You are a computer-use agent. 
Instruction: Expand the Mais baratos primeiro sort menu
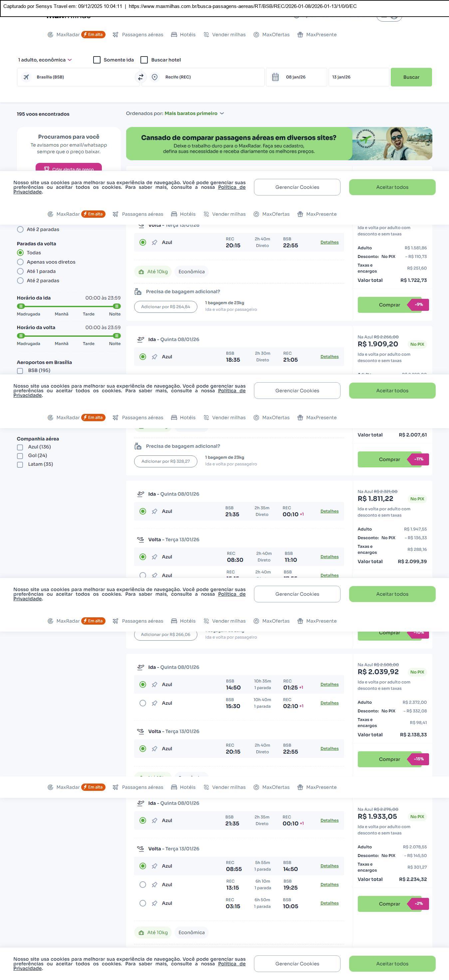[194, 113]
